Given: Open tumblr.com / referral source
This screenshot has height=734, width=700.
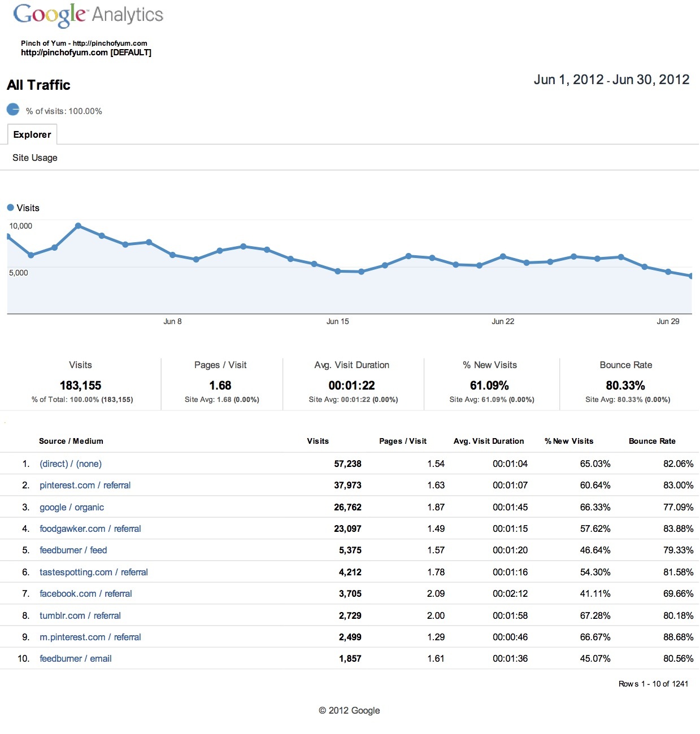Looking at the screenshot, I should pyautogui.click(x=80, y=615).
